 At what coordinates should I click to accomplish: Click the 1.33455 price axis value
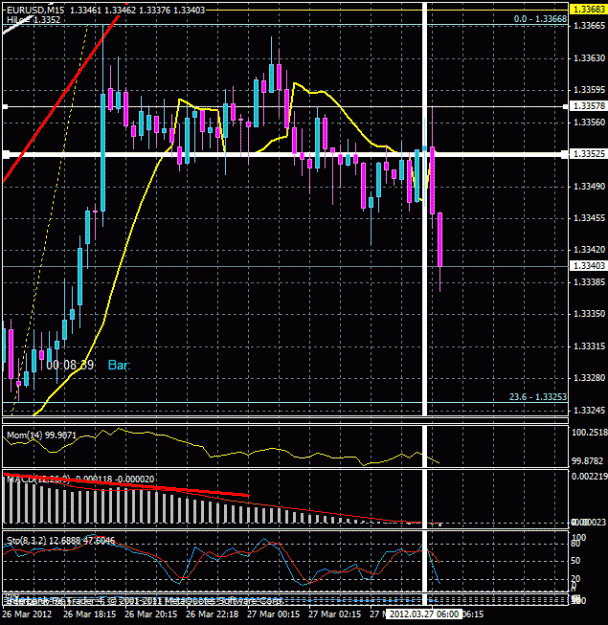(x=589, y=218)
